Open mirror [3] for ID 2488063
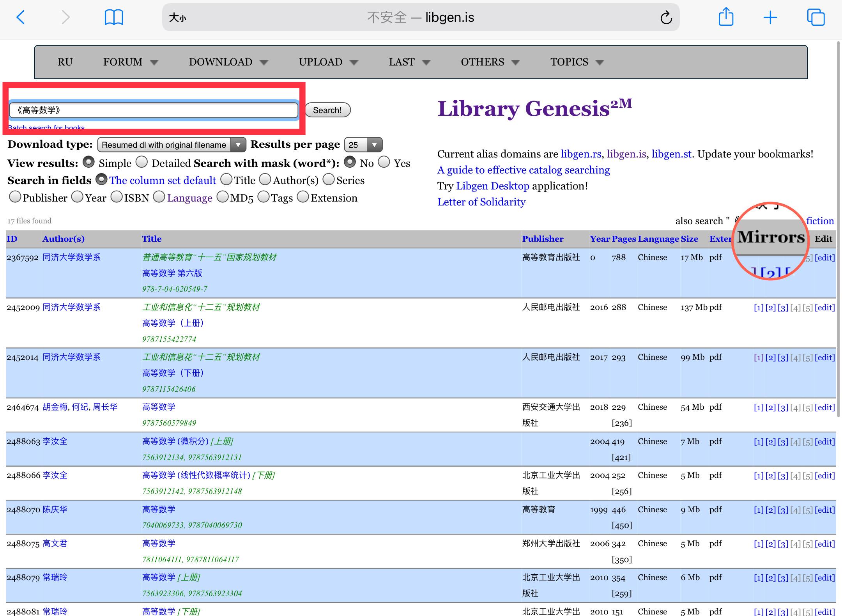Screen dimensions: 842x616 [x=783, y=442]
